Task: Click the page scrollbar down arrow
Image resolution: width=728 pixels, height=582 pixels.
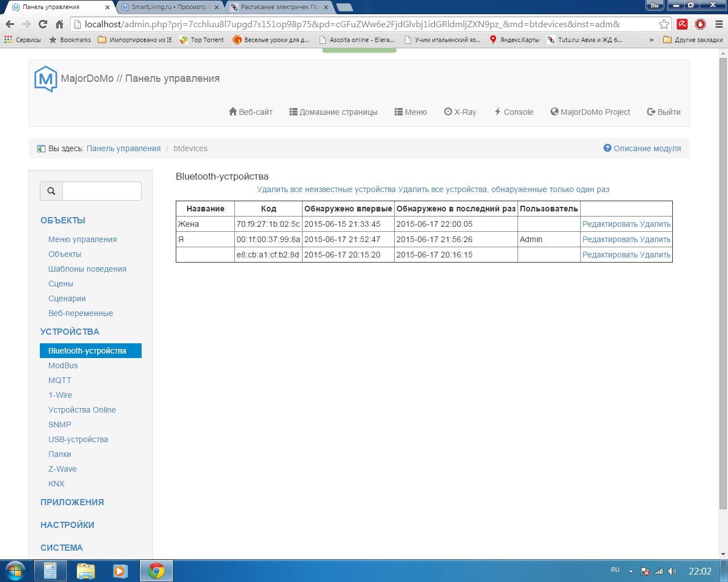Action: coord(723,555)
